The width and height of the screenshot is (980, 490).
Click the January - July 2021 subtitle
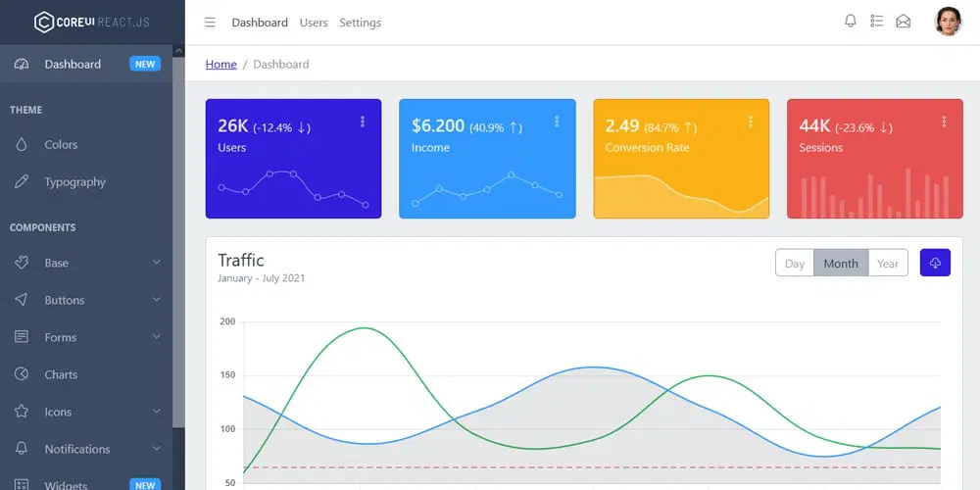pyautogui.click(x=262, y=278)
